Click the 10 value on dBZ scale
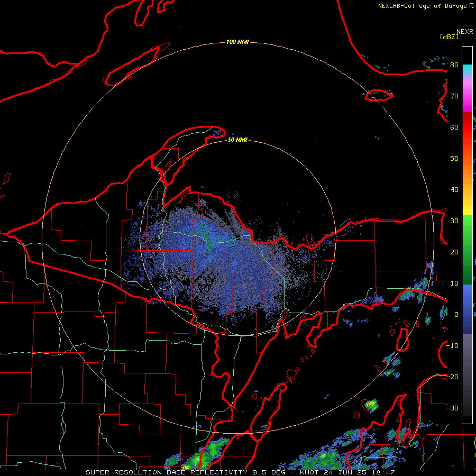This screenshot has width=476, height=476. coord(454,283)
